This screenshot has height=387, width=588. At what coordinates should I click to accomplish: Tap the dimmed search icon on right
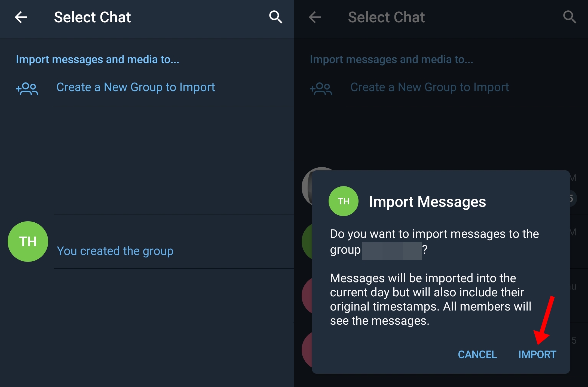click(569, 17)
